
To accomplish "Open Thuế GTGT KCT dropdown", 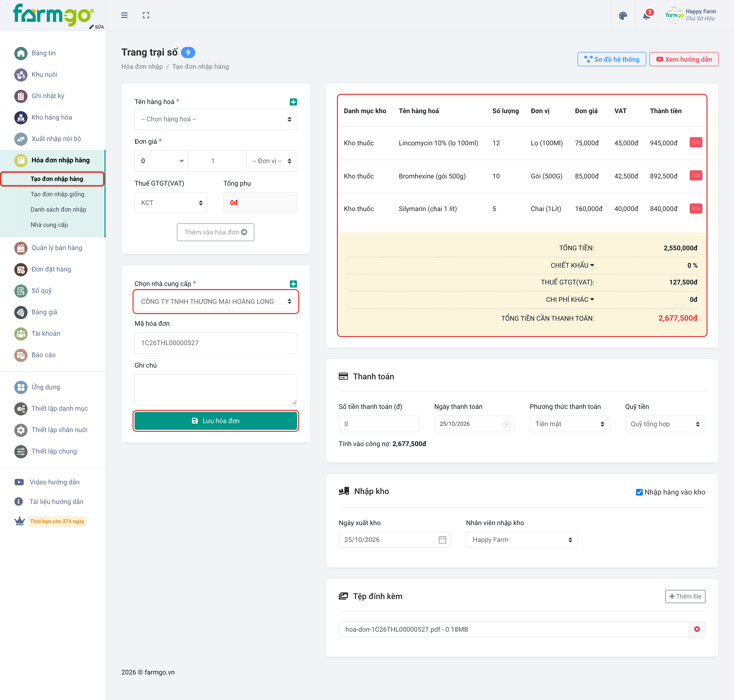I will [171, 203].
